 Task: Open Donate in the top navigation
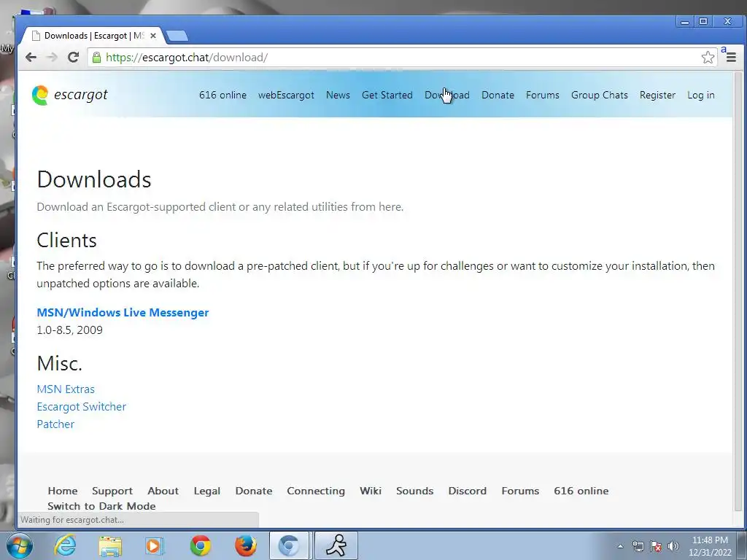(x=498, y=95)
